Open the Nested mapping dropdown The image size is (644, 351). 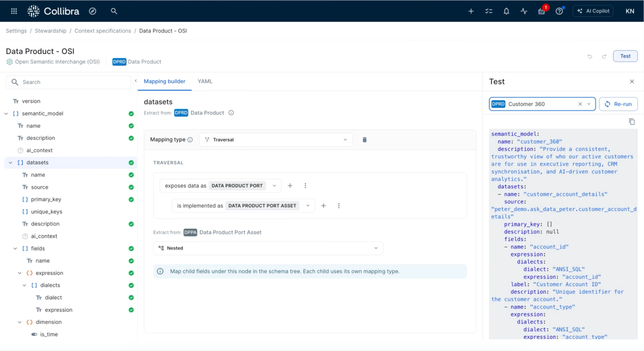(268, 248)
